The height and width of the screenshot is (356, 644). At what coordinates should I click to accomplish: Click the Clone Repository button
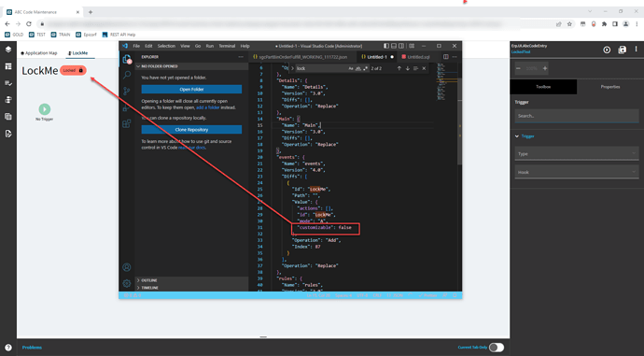click(191, 130)
